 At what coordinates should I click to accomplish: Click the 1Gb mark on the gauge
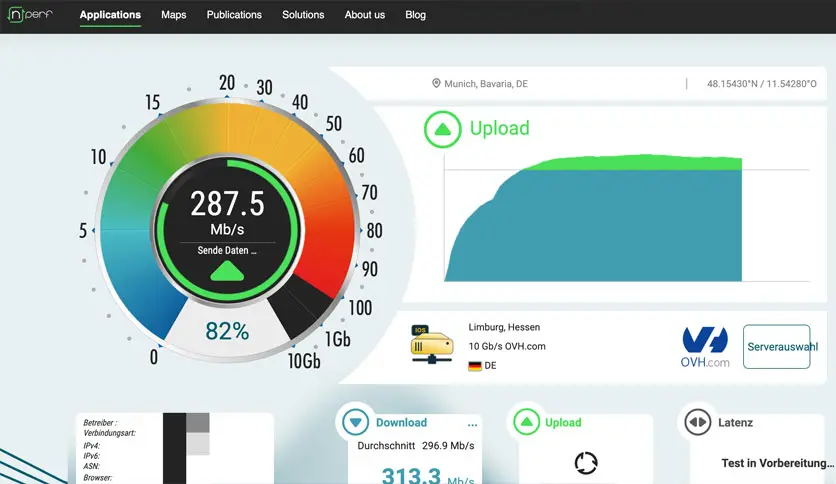[337, 339]
